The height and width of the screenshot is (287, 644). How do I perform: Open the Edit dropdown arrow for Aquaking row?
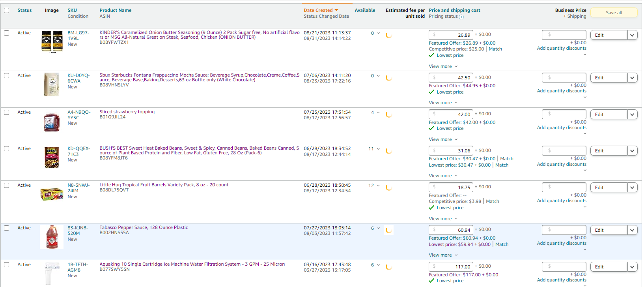tap(632, 267)
